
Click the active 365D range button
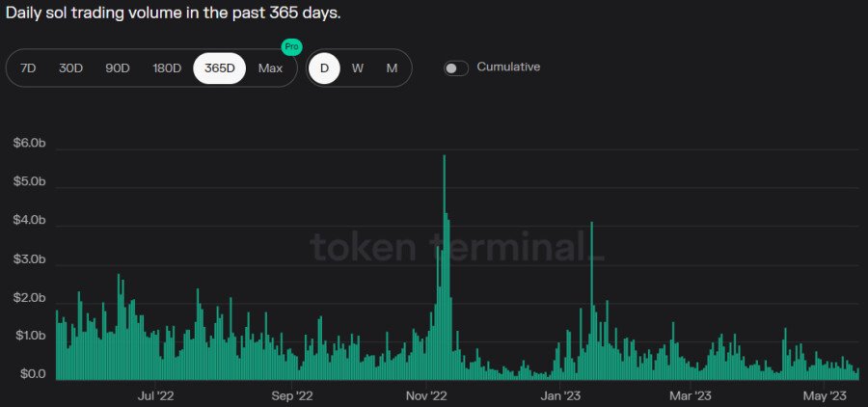pyautogui.click(x=220, y=68)
